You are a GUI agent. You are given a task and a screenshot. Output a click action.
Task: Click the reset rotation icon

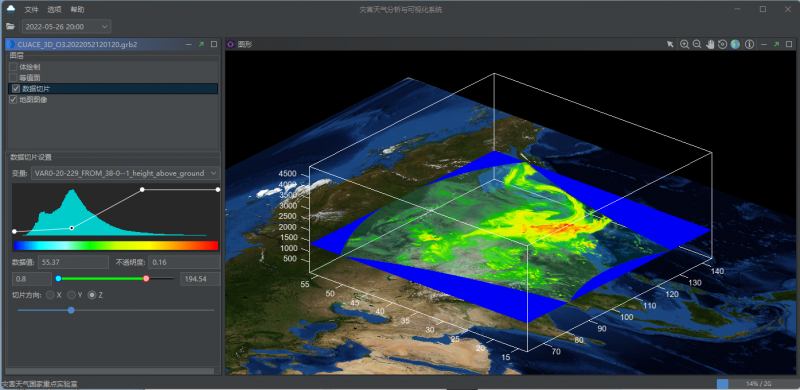coord(722,44)
